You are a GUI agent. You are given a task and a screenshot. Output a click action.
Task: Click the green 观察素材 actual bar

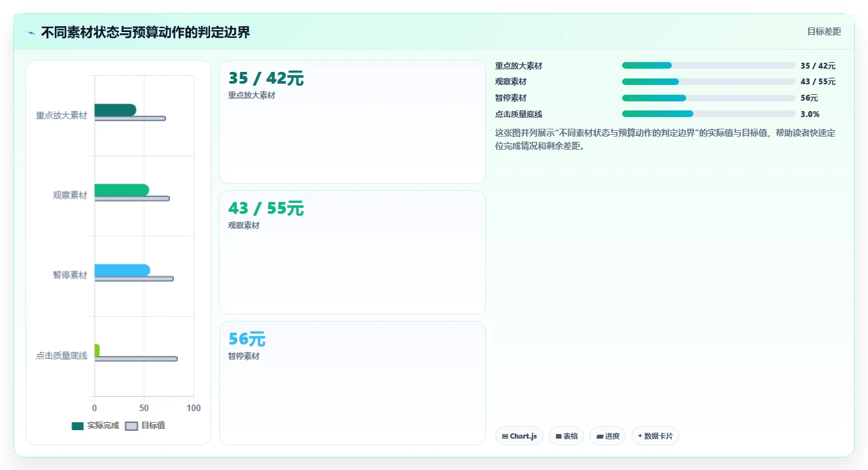click(x=122, y=190)
